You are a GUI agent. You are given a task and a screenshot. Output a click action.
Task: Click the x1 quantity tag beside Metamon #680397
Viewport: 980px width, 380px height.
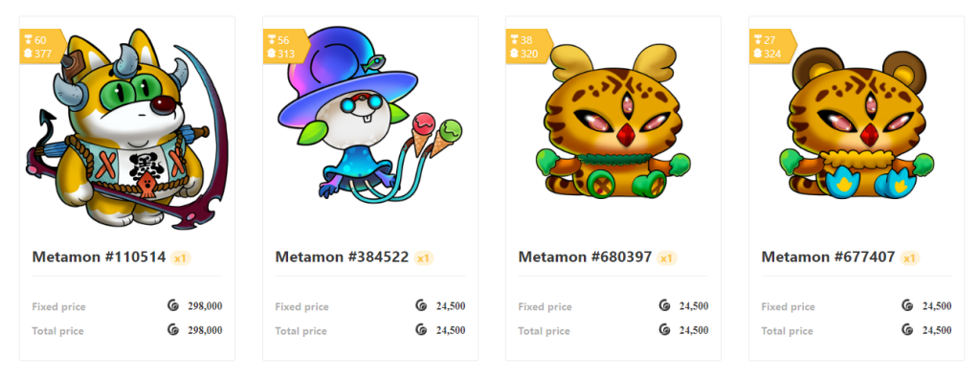(x=666, y=258)
